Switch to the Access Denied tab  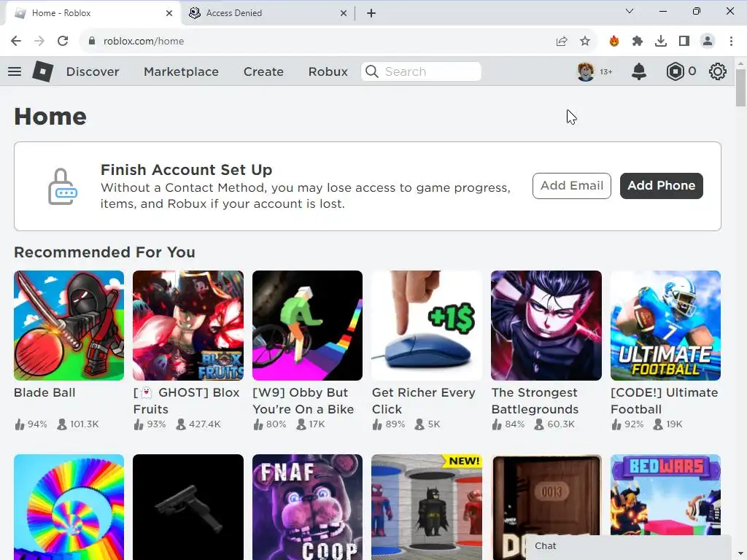(268, 13)
